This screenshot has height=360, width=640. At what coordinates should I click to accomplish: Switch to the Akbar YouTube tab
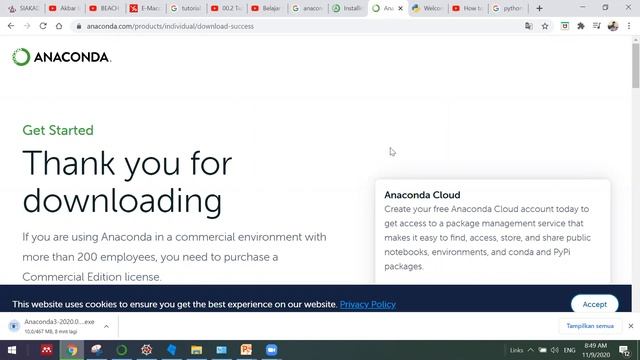[x=63, y=8]
